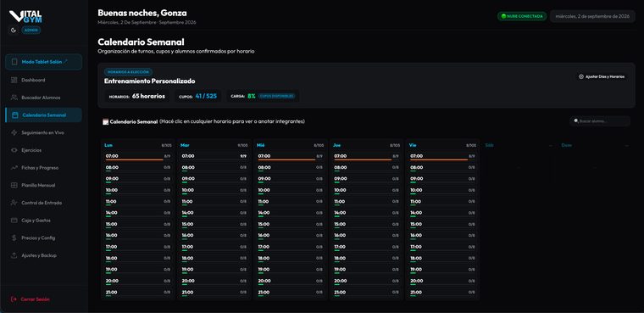This screenshot has height=313, width=644.
Task: Click the Buenas noches, Gonza greeting
Action: pos(142,13)
